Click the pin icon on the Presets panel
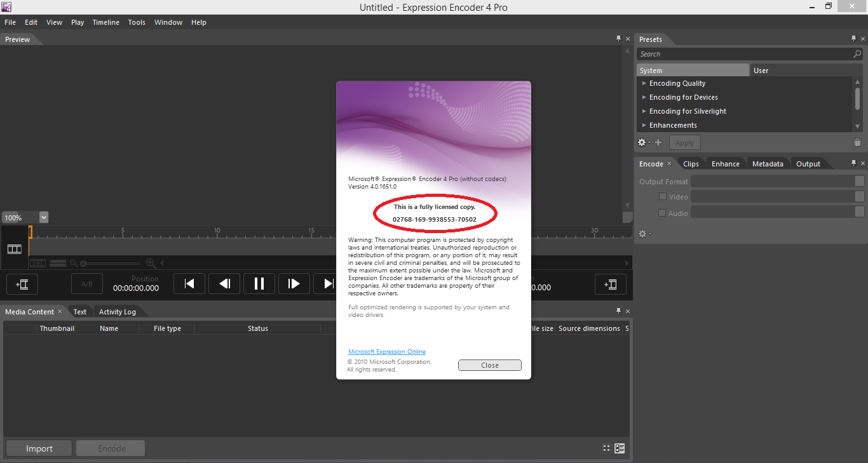The width and height of the screenshot is (868, 463). coord(854,39)
